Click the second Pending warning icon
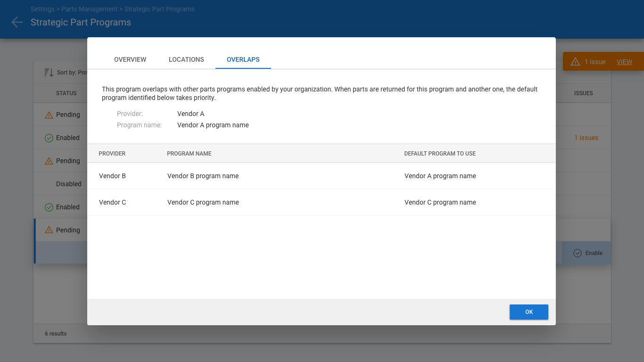This screenshot has height=362, width=644. pyautogui.click(x=49, y=161)
